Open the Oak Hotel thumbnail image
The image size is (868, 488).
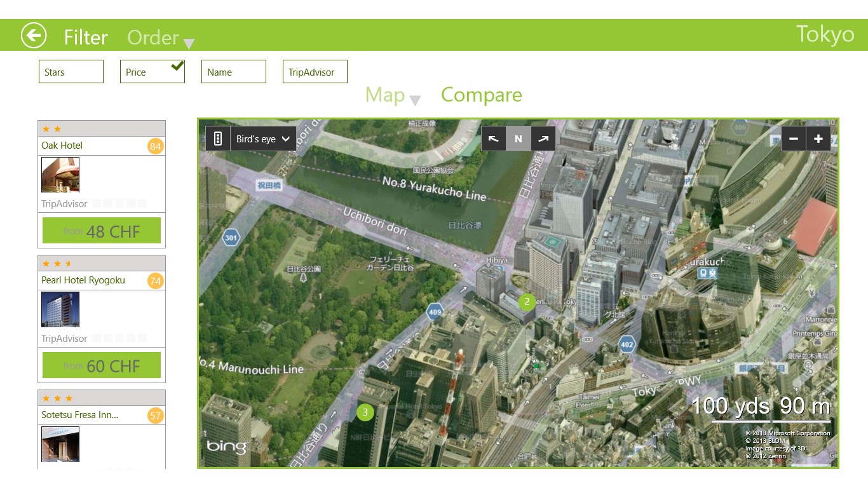pos(60,175)
